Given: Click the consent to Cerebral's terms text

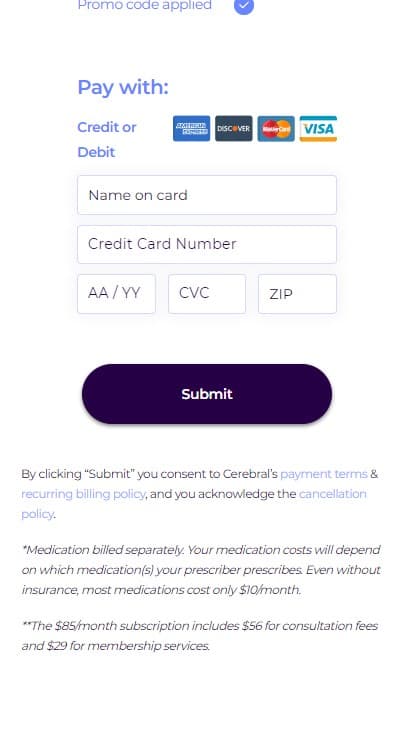Looking at the screenshot, I should 199,494.
